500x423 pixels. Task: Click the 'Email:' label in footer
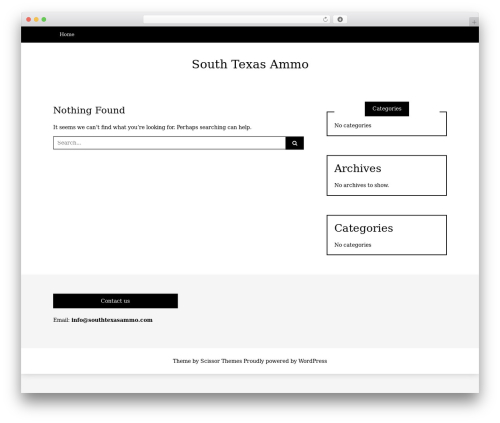[61, 320]
